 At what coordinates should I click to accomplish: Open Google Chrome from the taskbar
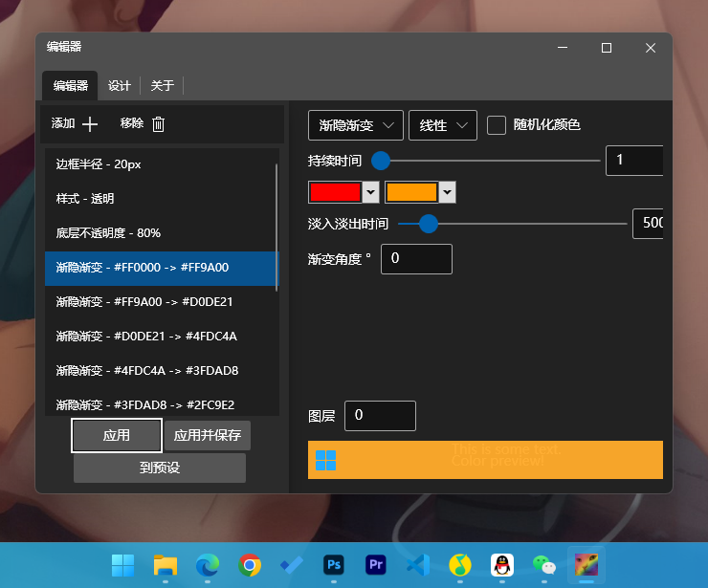point(250,565)
